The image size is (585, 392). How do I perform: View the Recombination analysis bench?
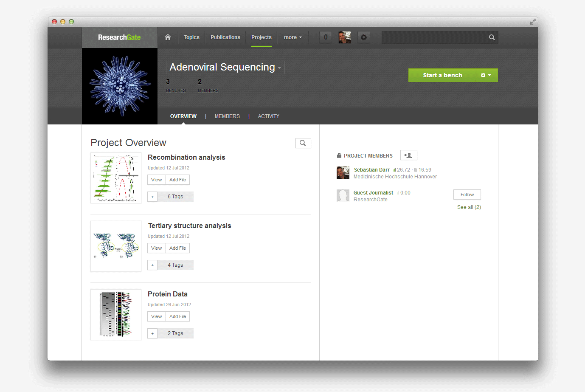point(157,180)
